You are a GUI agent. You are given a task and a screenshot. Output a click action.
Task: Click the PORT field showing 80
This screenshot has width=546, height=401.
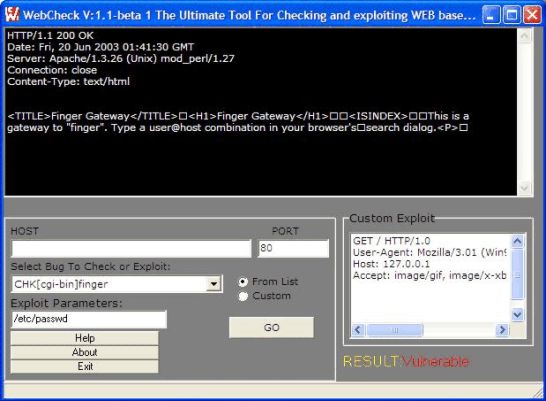(x=293, y=249)
